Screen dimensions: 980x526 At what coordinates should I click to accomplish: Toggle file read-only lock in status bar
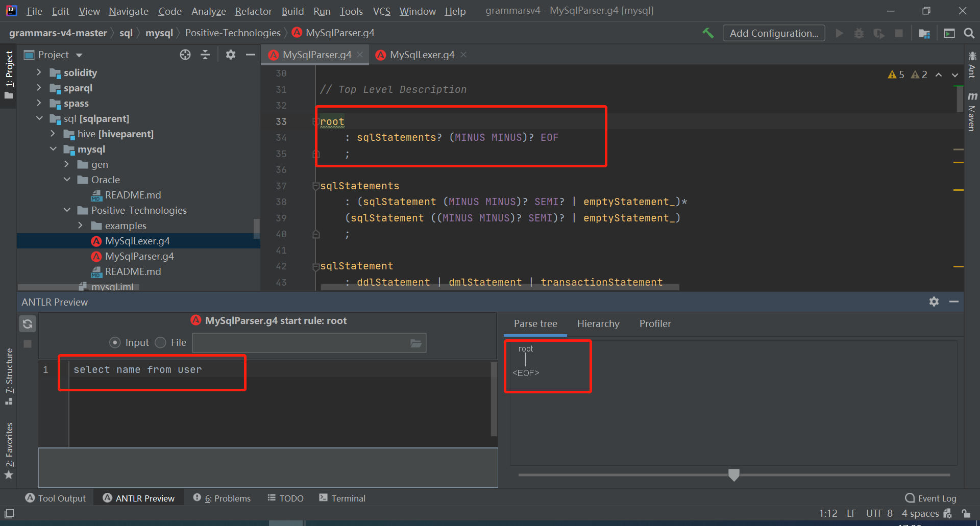[x=966, y=513]
